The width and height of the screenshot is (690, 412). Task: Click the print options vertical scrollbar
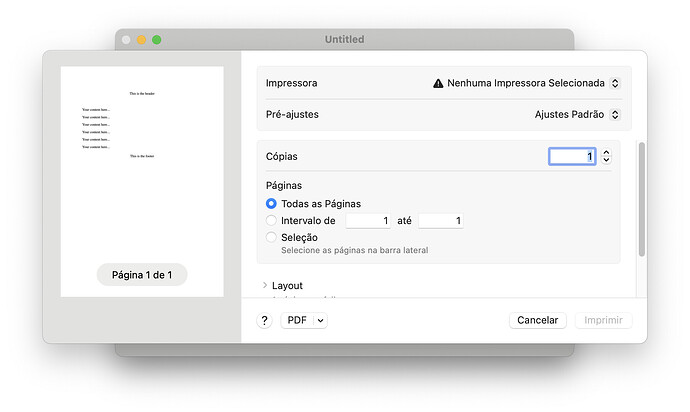pos(641,200)
